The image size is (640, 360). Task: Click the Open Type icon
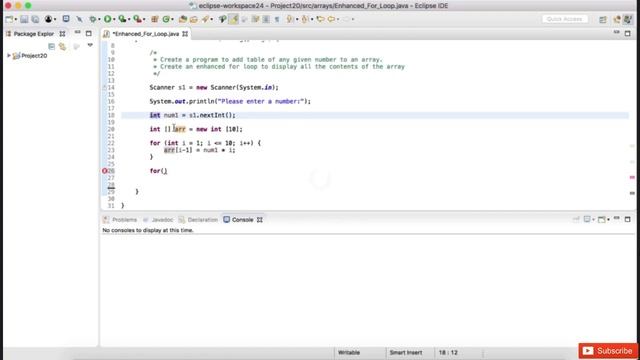click(x=183, y=19)
